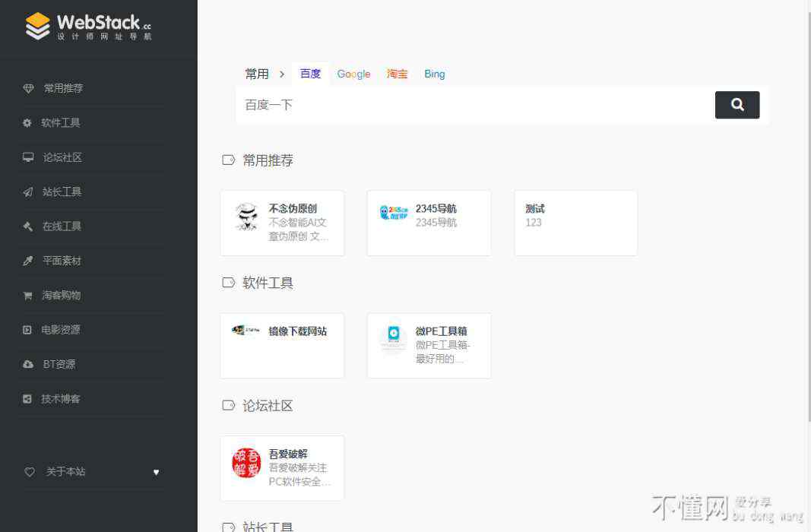Click the WebStack logo icon
This screenshot has width=811, height=532.
click(37, 26)
